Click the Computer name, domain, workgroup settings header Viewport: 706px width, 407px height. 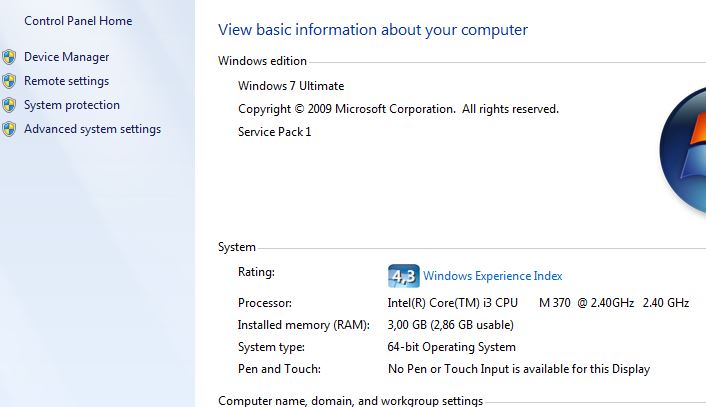(x=350, y=401)
